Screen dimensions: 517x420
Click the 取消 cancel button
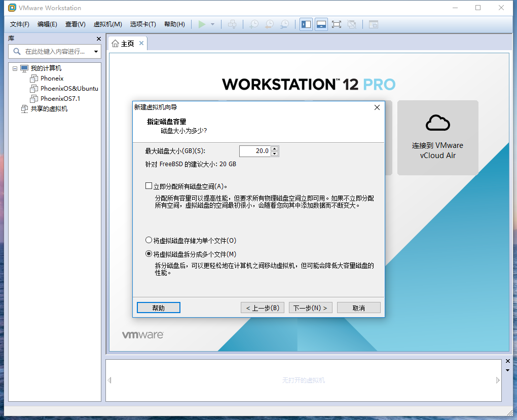pyautogui.click(x=358, y=308)
